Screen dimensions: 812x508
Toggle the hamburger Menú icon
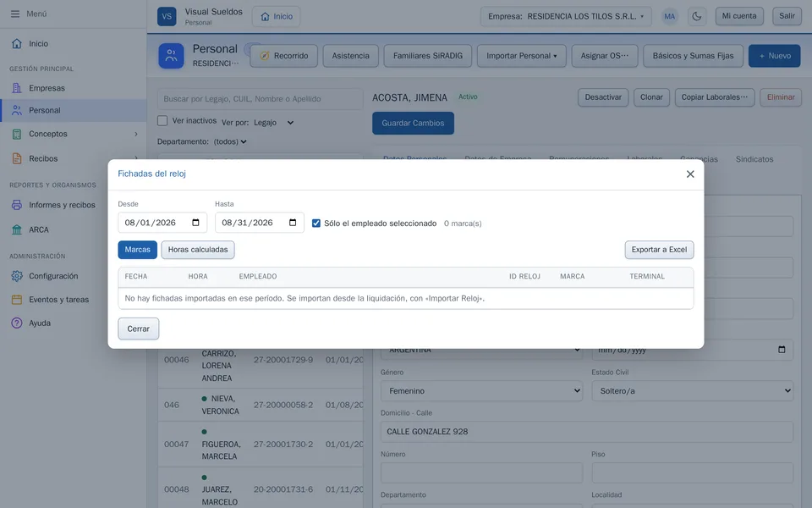click(15, 14)
